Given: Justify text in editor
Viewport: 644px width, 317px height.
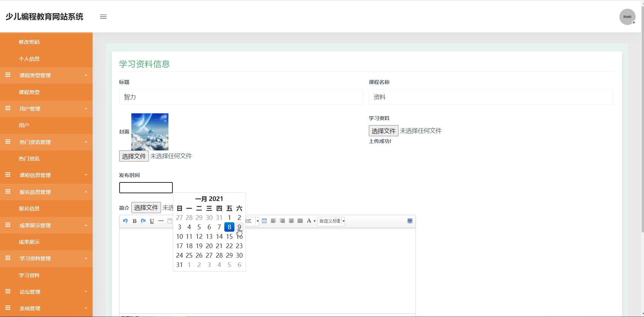Looking at the screenshot, I should click(x=300, y=221).
